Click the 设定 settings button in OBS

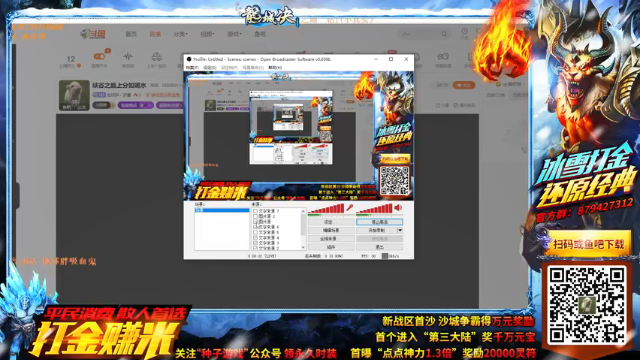331,222
